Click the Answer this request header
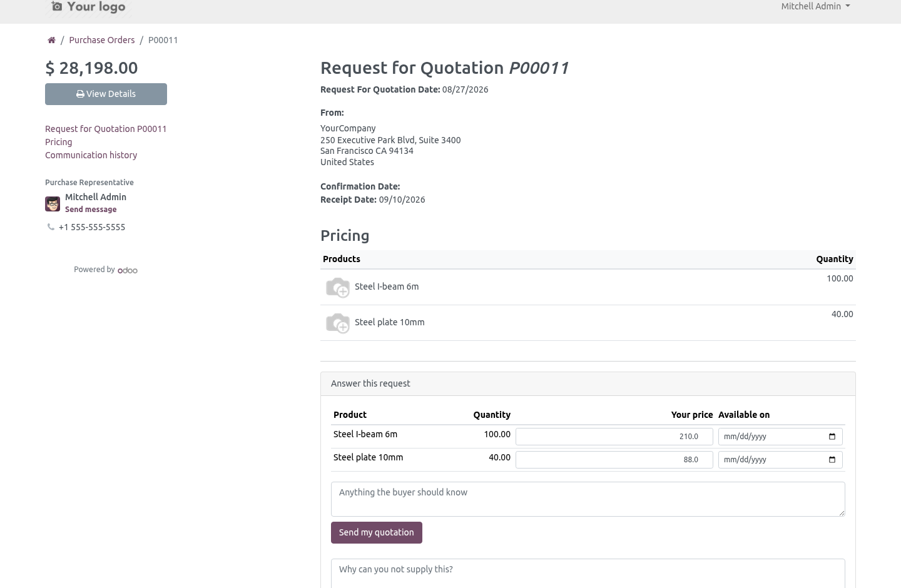901x588 pixels. [x=588, y=384]
